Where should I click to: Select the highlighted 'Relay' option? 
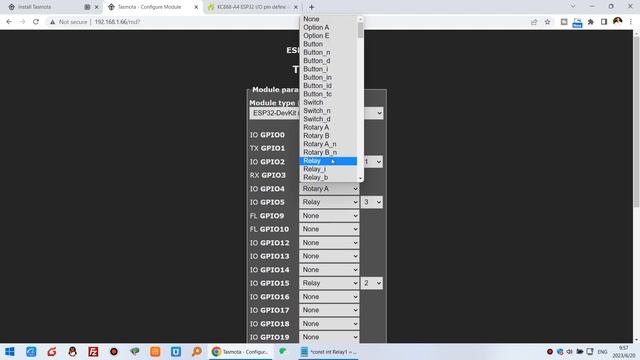click(x=328, y=161)
